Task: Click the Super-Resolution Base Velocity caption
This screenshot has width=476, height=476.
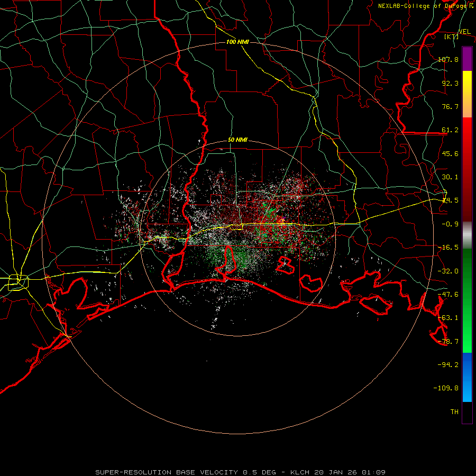Action: coord(241,472)
